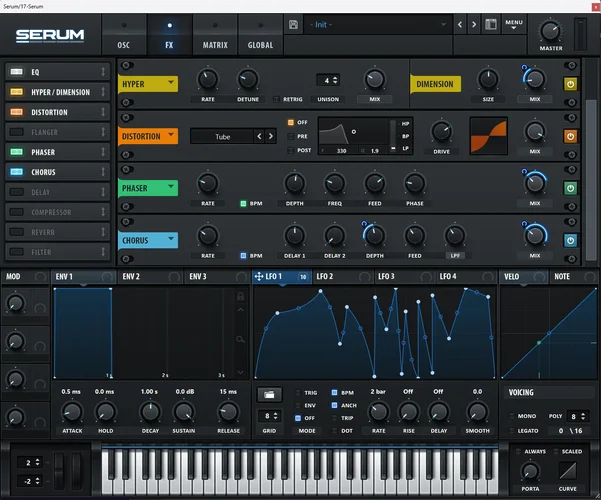The image size is (601, 500).
Task: Open the MENU dropdown
Action: pyautogui.click(x=514, y=24)
